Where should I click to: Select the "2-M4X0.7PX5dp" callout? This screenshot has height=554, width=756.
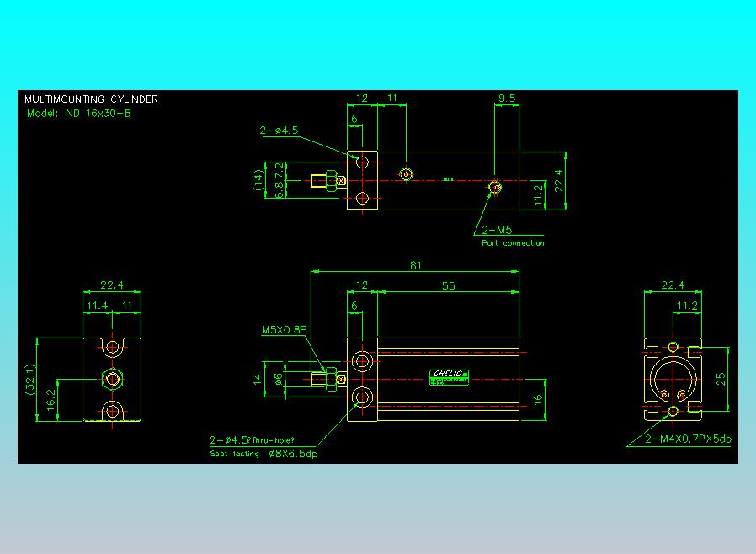coord(688,439)
